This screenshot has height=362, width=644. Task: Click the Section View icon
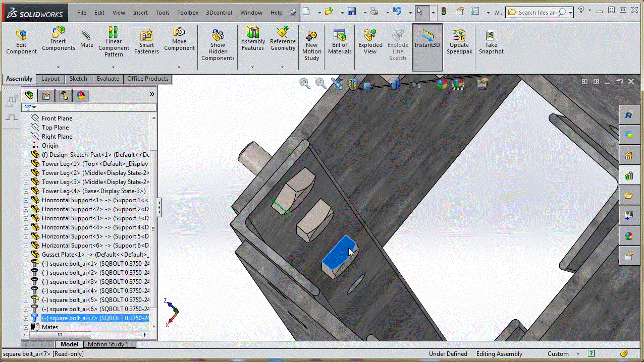352,84
